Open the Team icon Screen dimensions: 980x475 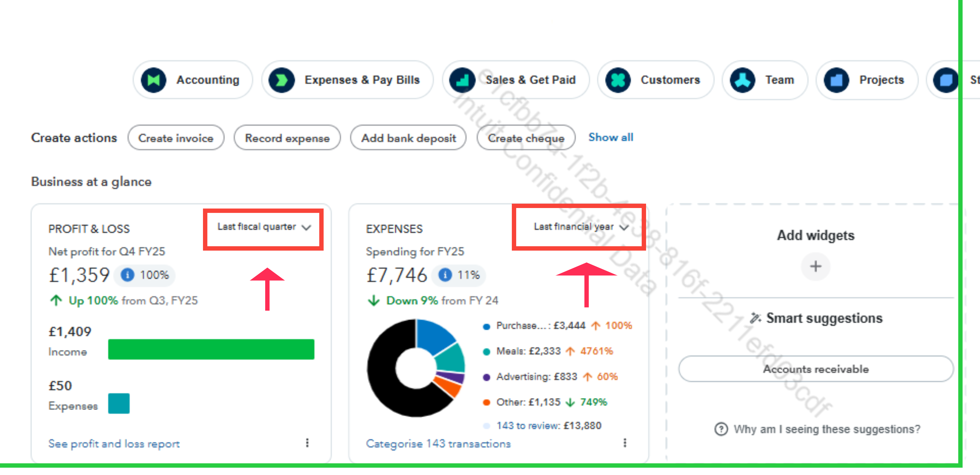(742, 80)
